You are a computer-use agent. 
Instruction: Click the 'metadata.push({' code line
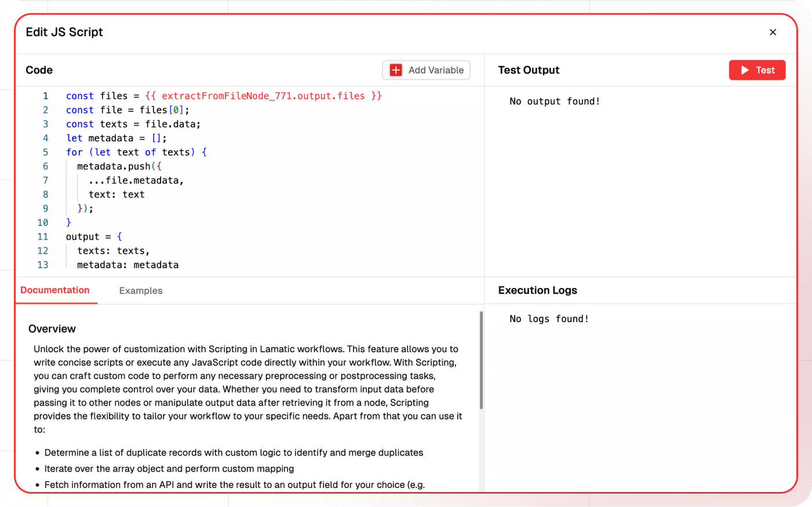[x=119, y=166]
